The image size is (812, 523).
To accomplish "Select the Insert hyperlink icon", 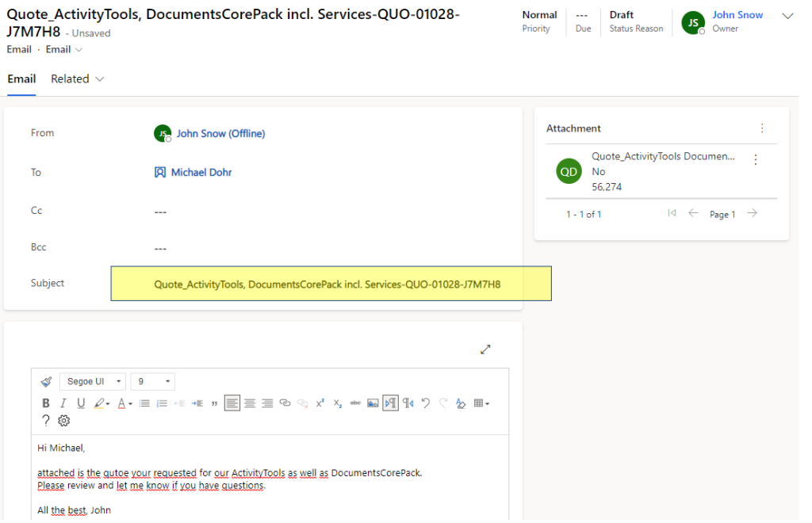I will pos(285,403).
